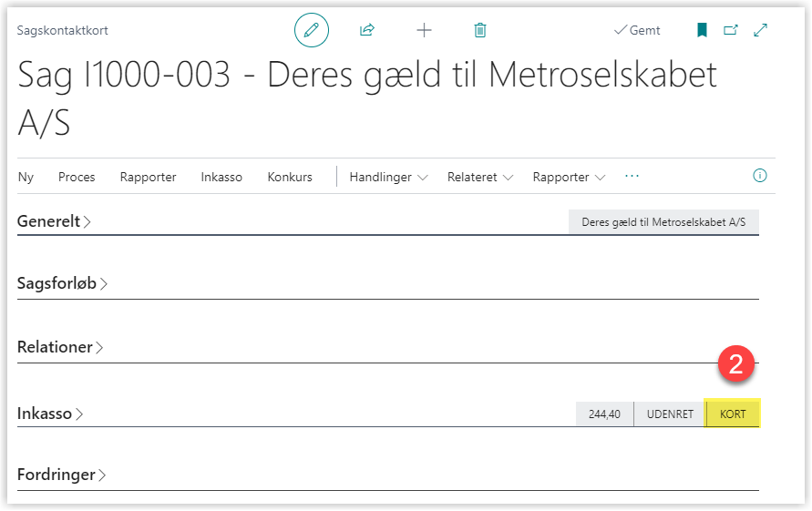Screen dimensions: 812x511
Task: Click the three-dots more options menu
Action: [x=632, y=177]
